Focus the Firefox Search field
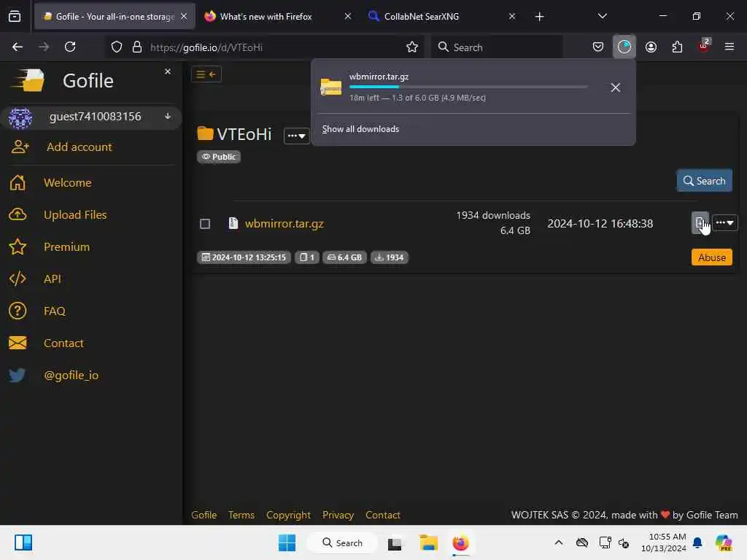Viewport: 747px width, 560px height. pyautogui.click(x=497, y=47)
